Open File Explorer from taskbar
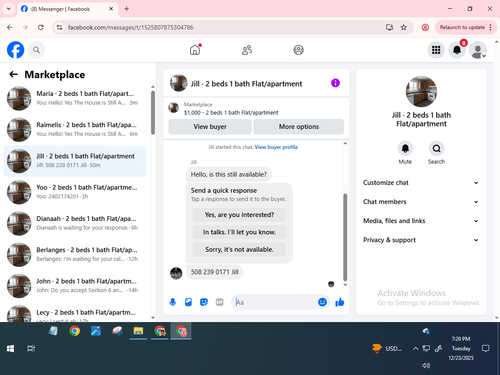 tap(138, 331)
